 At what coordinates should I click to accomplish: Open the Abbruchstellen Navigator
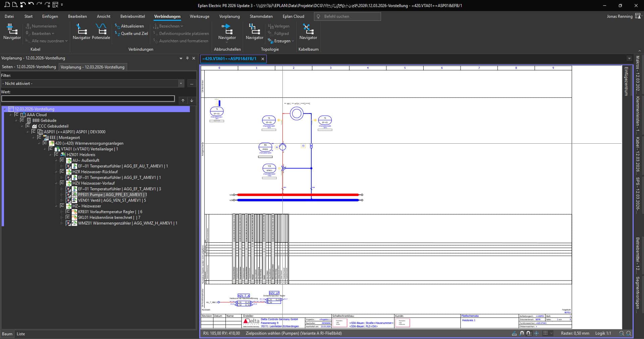tap(227, 32)
